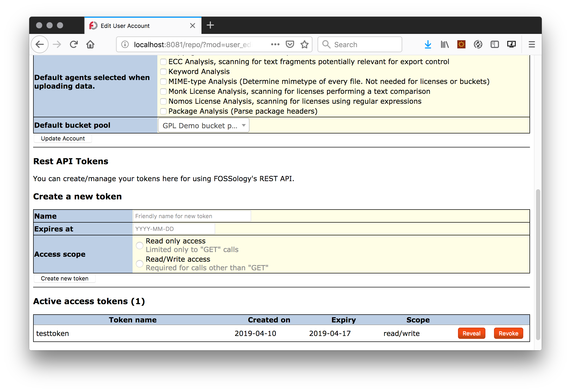Click the Create new token button

point(65,278)
